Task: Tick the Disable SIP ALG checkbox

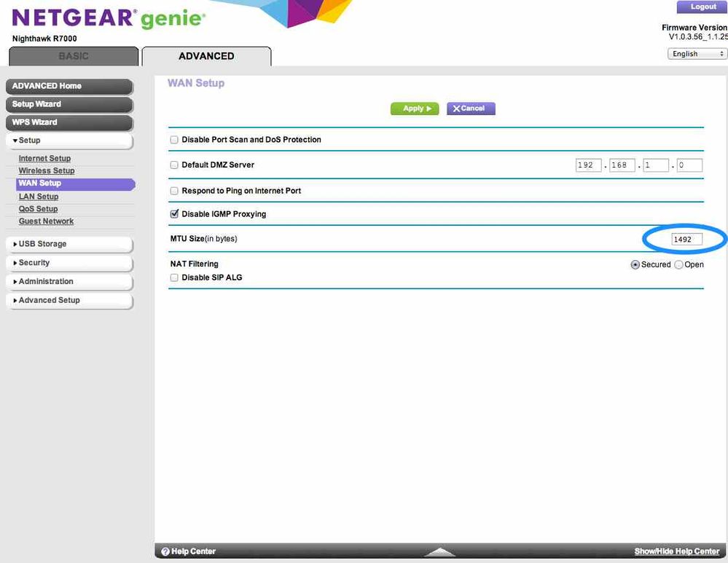Action: coord(174,277)
